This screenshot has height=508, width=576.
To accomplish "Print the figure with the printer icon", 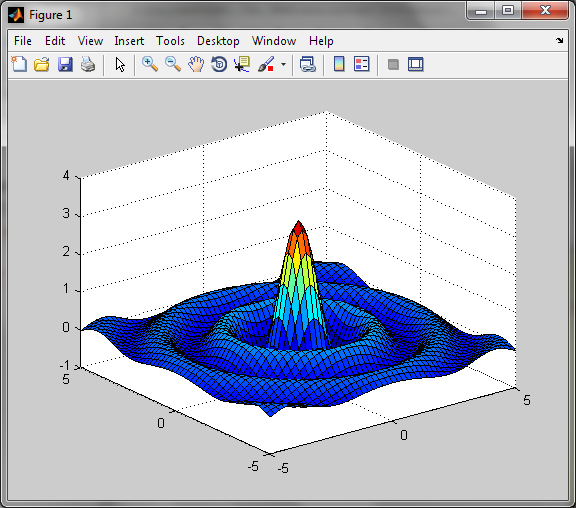I will tap(88, 64).
